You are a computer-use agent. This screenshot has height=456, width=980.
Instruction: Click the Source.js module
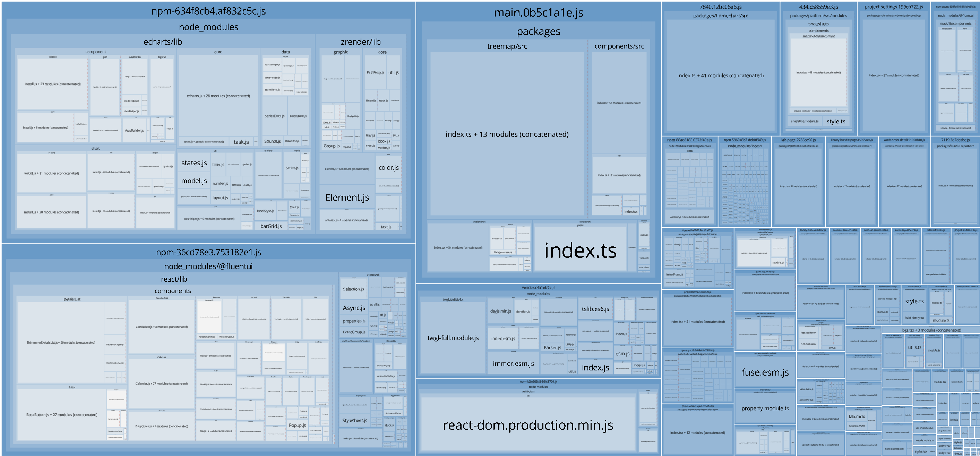(x=272, y=141)
